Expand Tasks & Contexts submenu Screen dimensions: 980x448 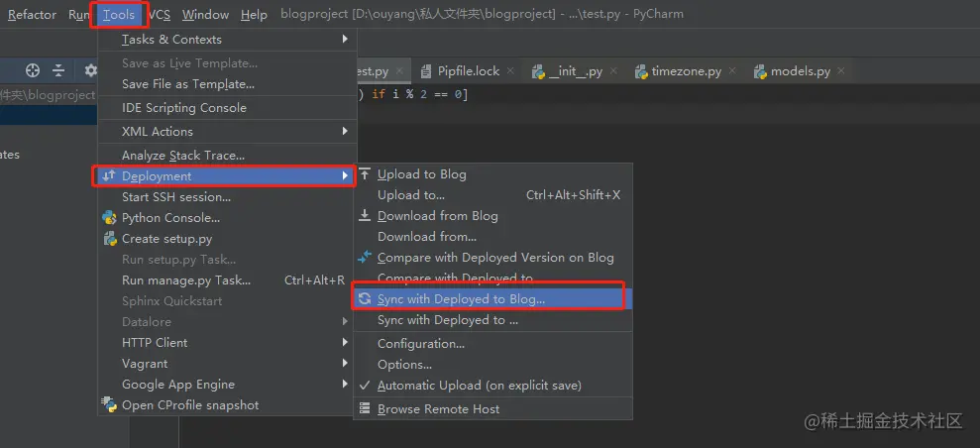click(228, 40)
